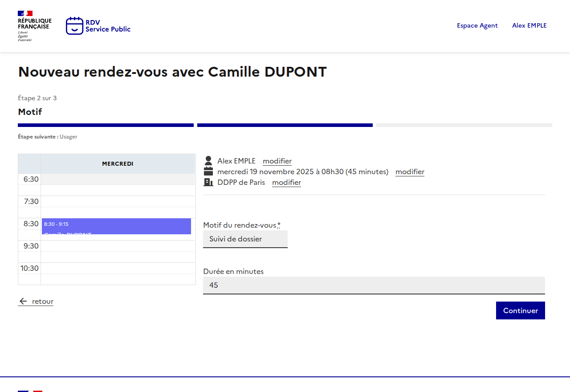Click the MERCREDI column header
Viewport: 570px width, 392px height.
point(118,163)
